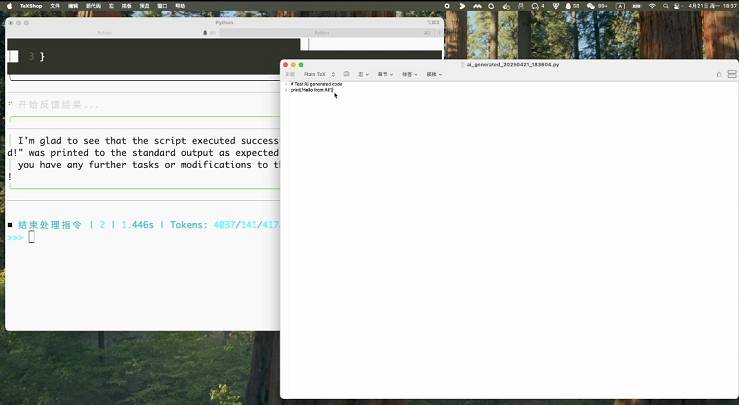Close the TeXShop editor window
The width and height of the screenshot is (739, 405).
pyautogui.click(x=286, y=65)
